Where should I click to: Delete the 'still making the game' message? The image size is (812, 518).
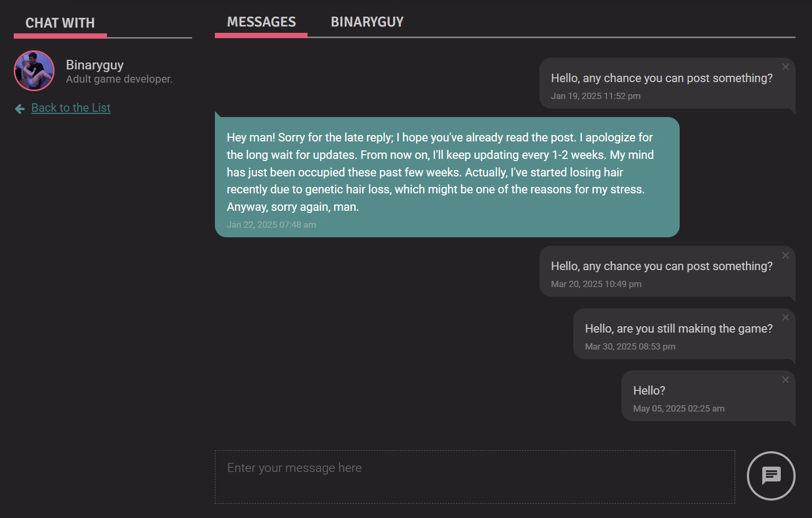(786, 317)
